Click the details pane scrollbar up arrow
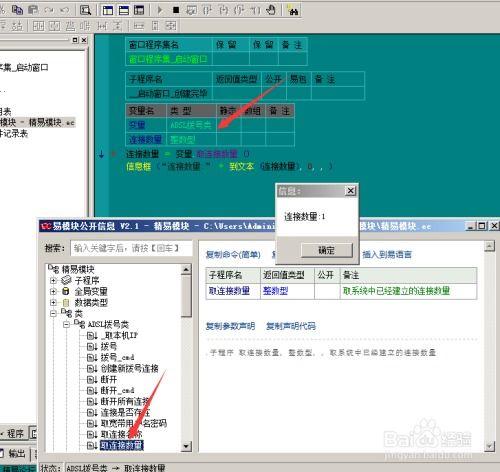This screenshot has height=472, width=500. click(x=489, y=246)
